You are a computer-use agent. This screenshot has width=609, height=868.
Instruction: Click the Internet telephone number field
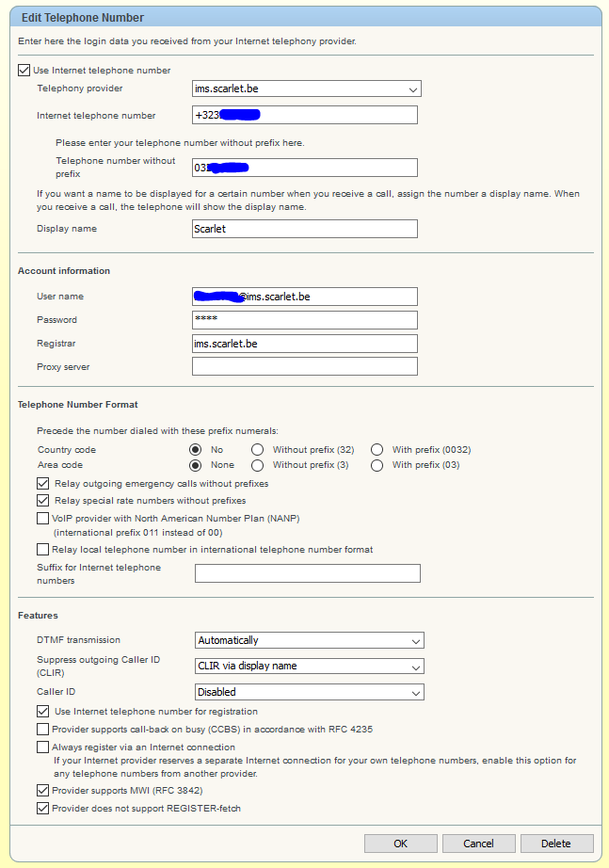point(304,115)
